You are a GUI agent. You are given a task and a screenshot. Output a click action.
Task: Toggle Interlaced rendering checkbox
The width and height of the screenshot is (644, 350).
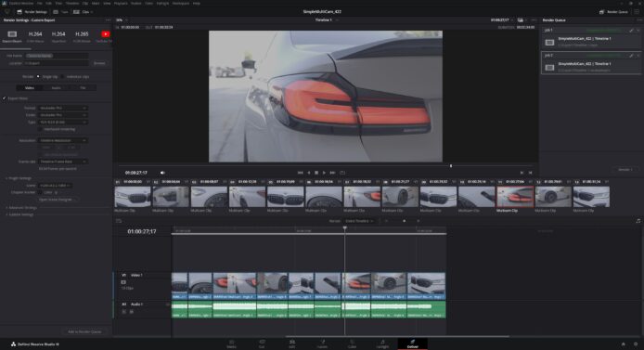[x=40, y=129]
